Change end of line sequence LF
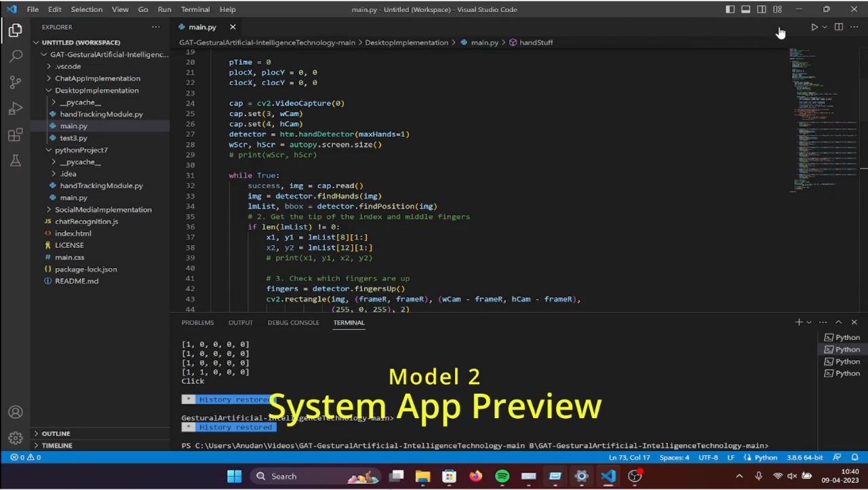This screenshot has width=868, height=490. (x=731, y=457)
